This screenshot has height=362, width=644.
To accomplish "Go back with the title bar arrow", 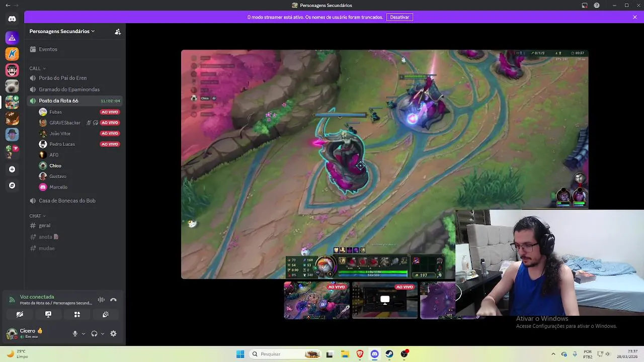I will click(8, 5).
